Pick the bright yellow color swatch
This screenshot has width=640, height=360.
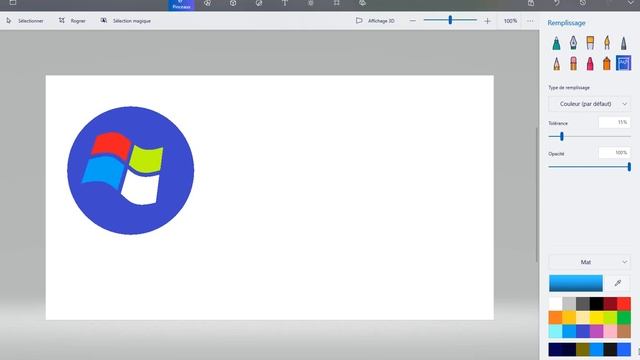(596, 318)
